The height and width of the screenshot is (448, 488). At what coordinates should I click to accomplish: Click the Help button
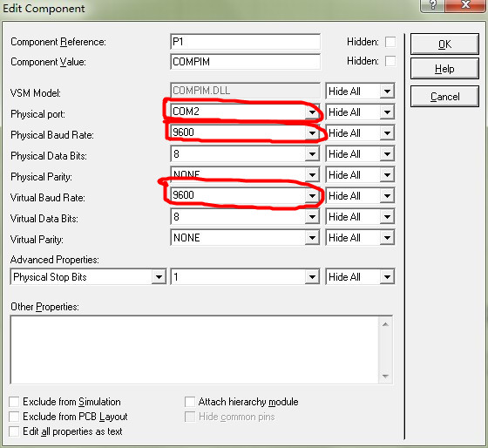(x=444, y=69)
